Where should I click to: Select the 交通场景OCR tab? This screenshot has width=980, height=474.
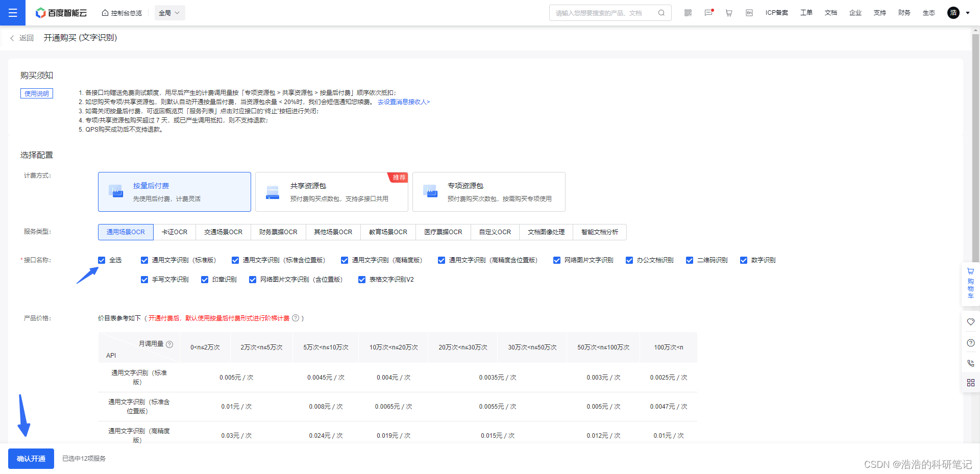pos(223,232)
